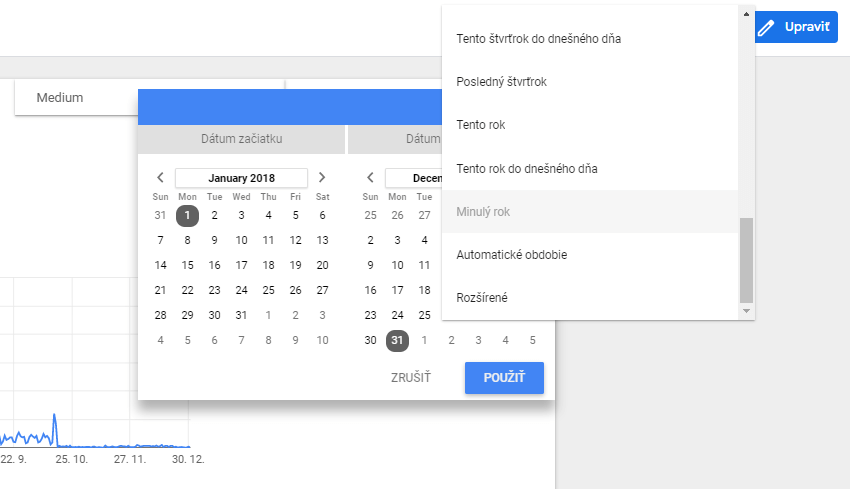This screenshot has width=850, height=489.
Task: Go to next month after January 2018
Action: click(x=321, y=177)
